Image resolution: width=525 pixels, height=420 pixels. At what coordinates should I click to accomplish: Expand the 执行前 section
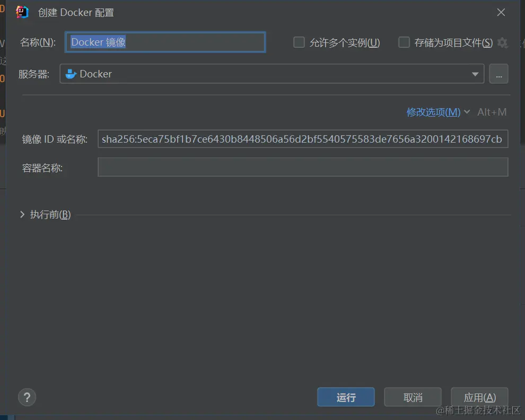[22, 214]
